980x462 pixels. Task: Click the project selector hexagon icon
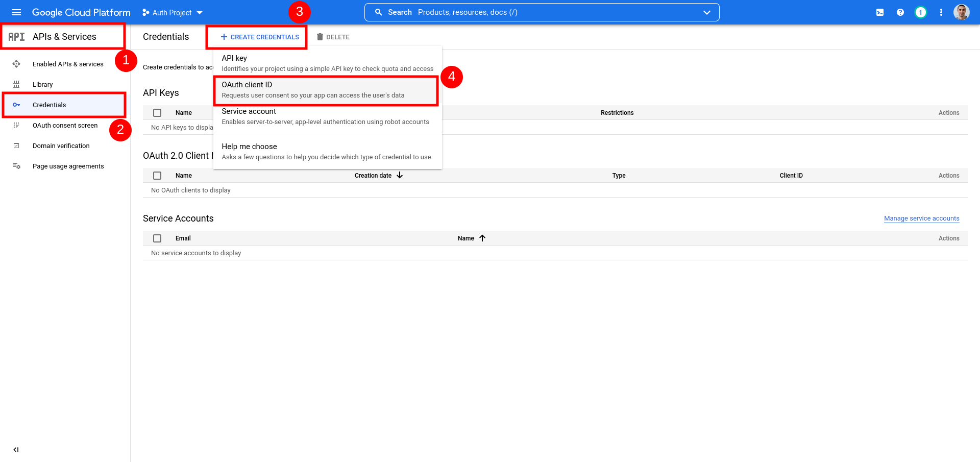click(146, 12)
